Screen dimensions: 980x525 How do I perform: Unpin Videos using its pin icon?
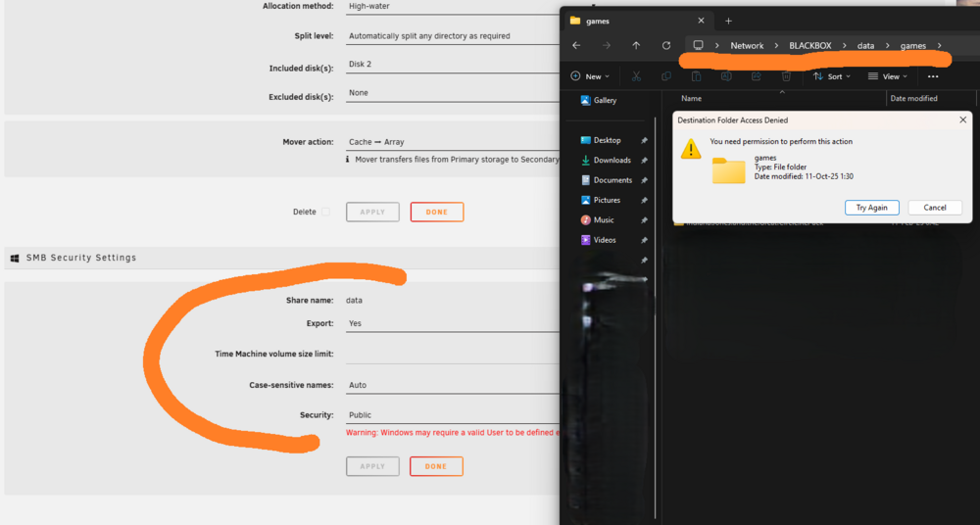click(644, 240)
